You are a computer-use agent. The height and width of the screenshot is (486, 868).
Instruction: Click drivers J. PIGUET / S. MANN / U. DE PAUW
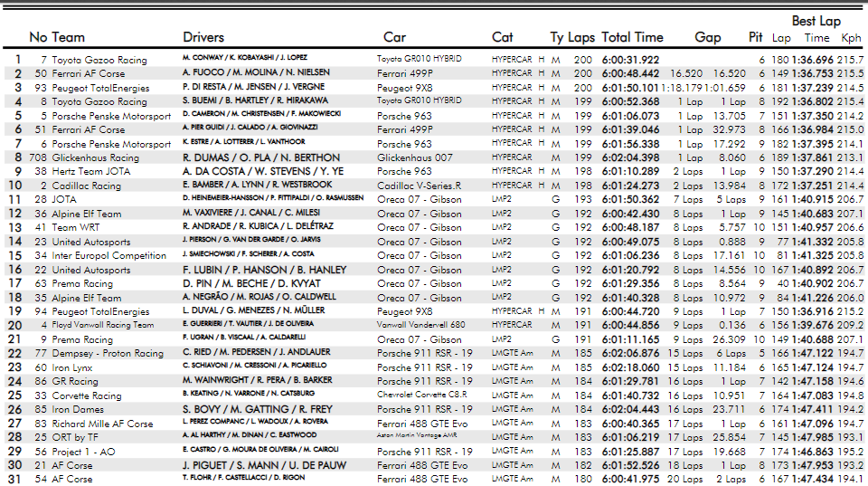pyautogui.click(x=264, y=465)
